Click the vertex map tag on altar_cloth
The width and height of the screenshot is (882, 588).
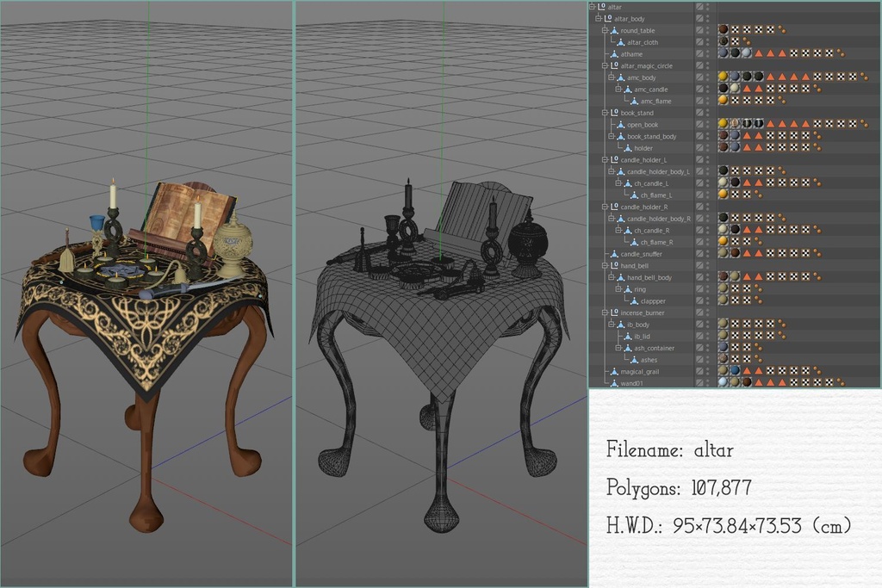[747, 41]
